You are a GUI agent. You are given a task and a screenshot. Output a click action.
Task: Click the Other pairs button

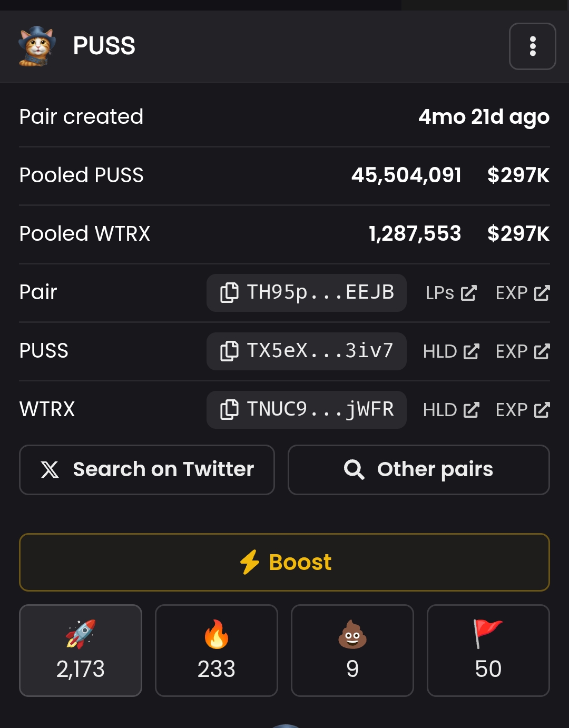418,469
